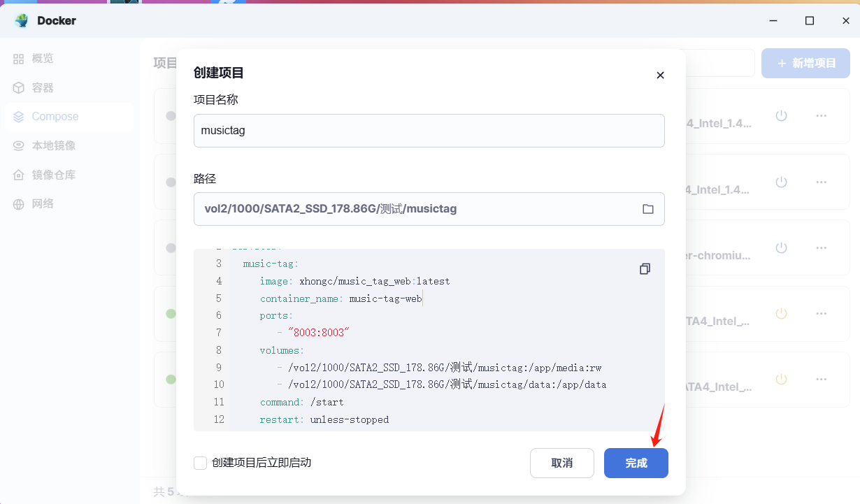Expand ellipsis menu of the last project
This screenshot has width=860, height=504.
click(x=822, y=380)
